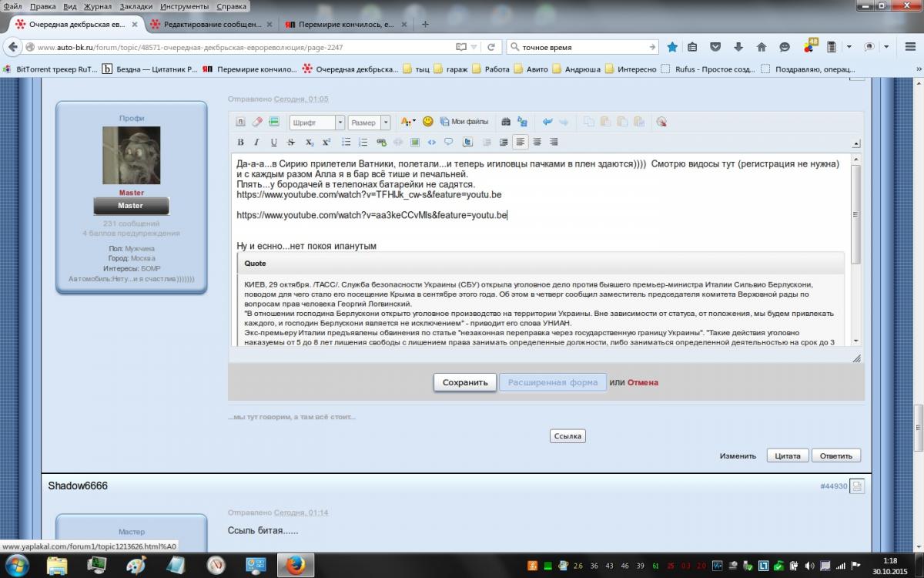Insert a quote with the speech bubble icon
The height and width of the screenshot is (578, 924).
click(x=449, y=143)
